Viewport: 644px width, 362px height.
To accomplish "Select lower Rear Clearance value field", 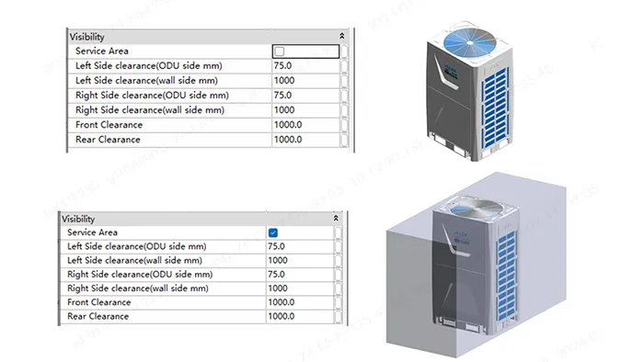I will click(x=300, y=316).
